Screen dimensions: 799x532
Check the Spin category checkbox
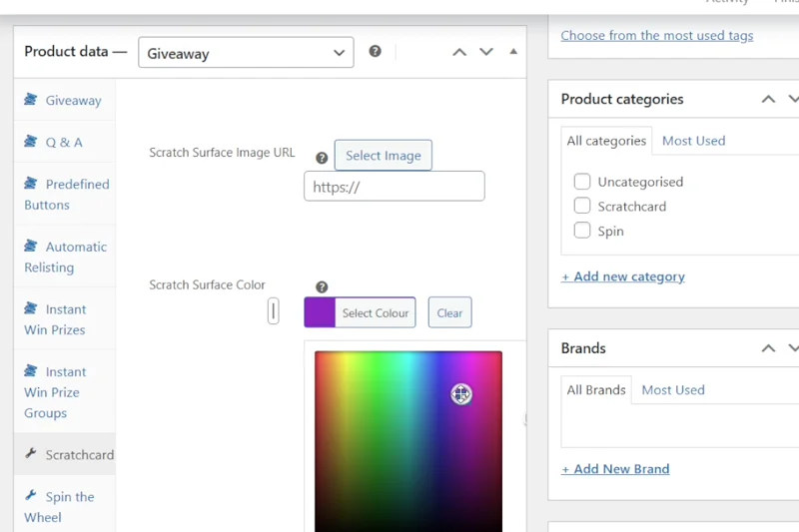click(x=582, y=231)
